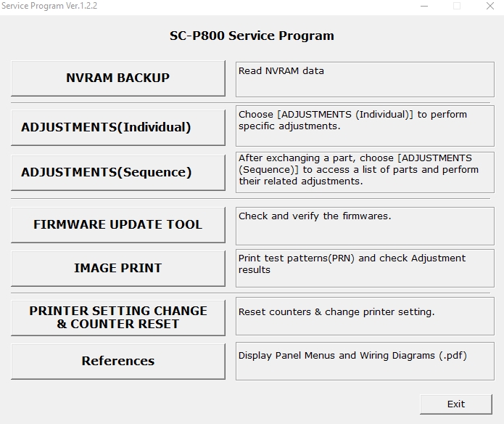Image resolution: width=504 pixels, height=424 pixels.
Task: Select the IMAGE PRINT button
Action: [118, 268]
